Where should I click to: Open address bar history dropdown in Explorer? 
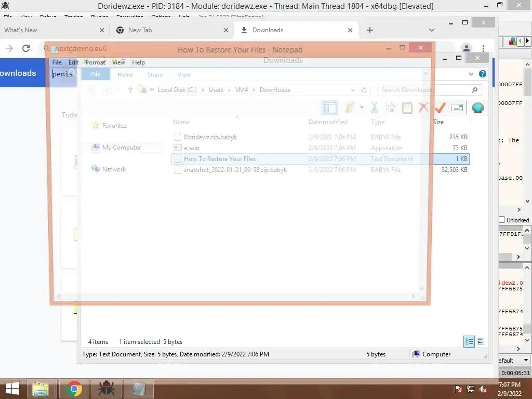click(x=353, y=90)
